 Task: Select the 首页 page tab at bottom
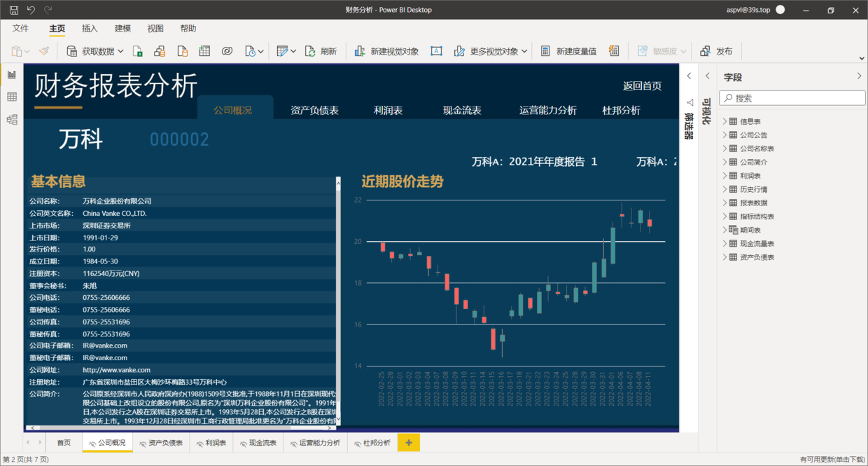pyautogui.click(x=64, y=443)
